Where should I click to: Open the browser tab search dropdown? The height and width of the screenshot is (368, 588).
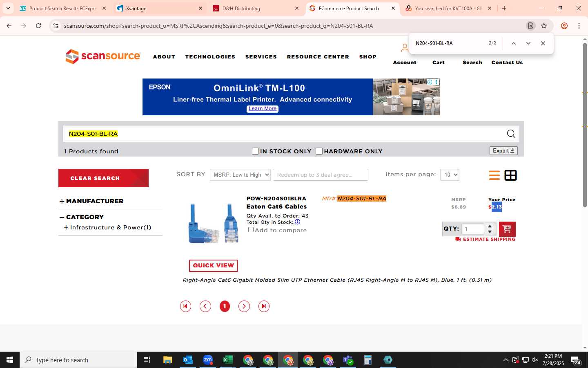(8, 8)
